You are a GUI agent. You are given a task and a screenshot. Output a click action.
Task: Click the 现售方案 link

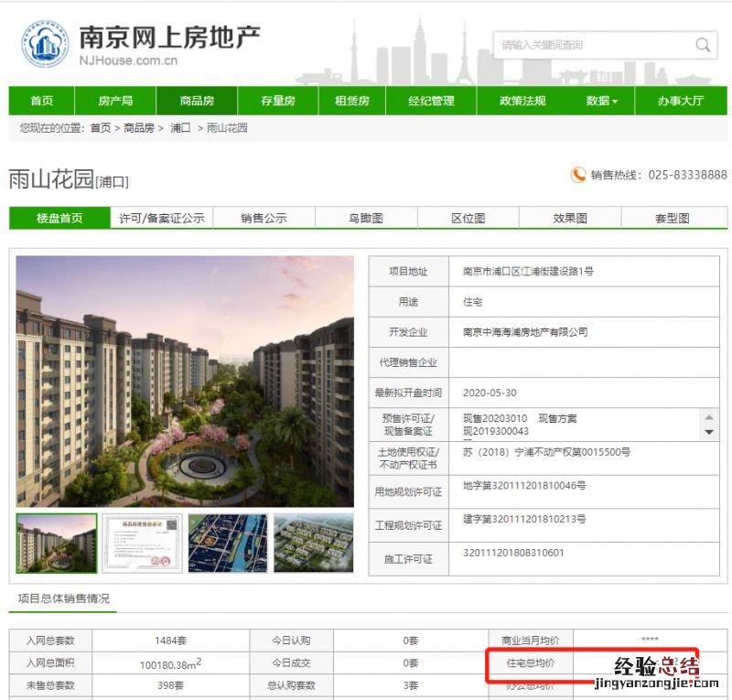(558, 418)
